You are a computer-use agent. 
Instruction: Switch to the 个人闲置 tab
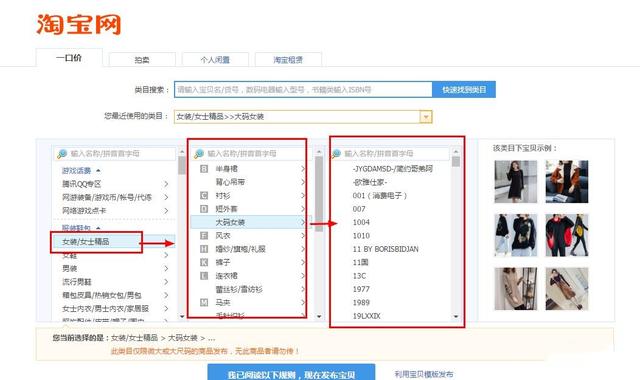[215, 60]
